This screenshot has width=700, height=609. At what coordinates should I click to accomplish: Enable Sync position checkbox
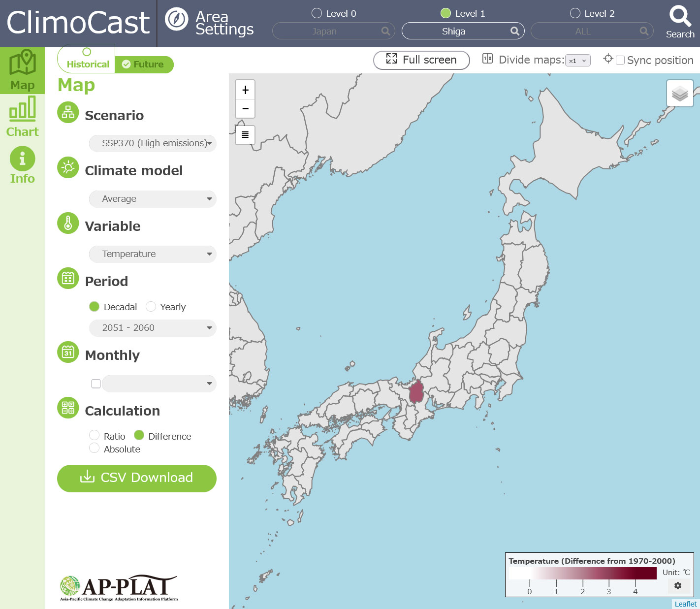tap(620, 60)
